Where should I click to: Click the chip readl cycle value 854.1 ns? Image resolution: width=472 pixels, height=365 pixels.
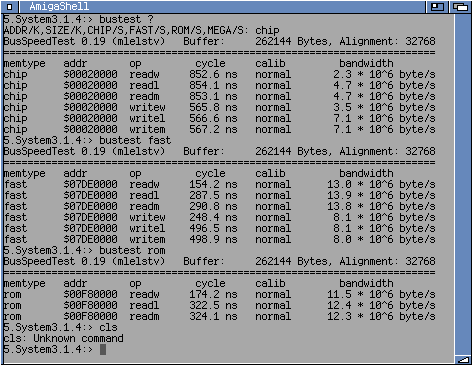[x=213, y=85]
